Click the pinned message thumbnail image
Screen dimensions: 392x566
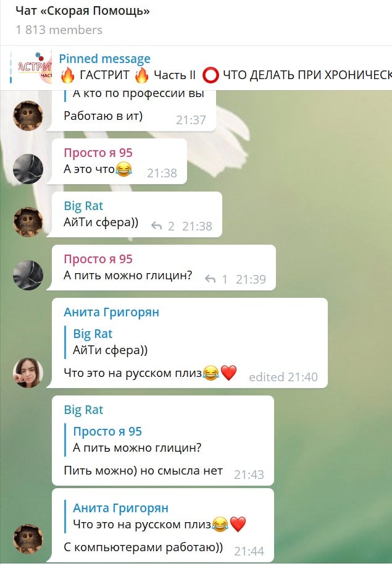(35, 67)
